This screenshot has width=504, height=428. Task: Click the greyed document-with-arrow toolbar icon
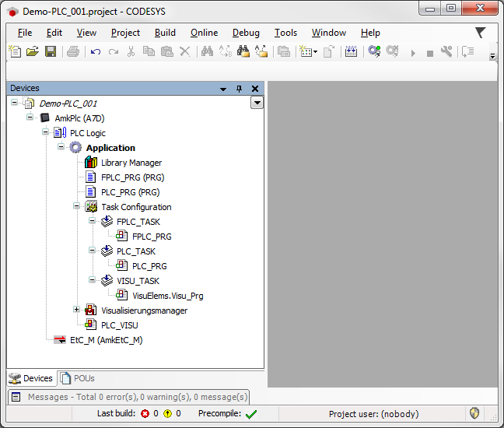[329, 51]
